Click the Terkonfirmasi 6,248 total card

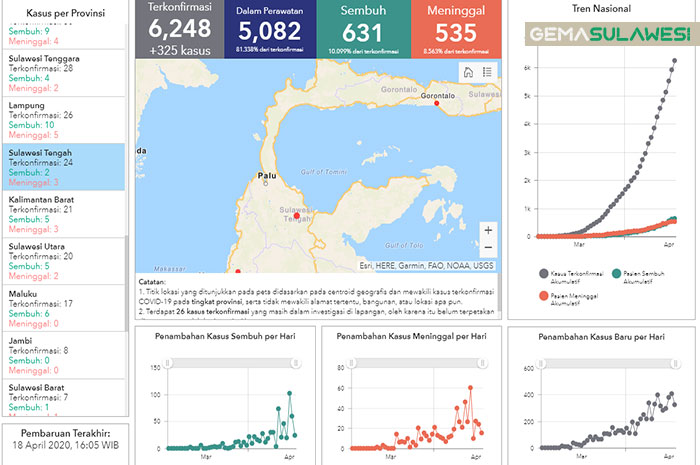coord(179,29)
